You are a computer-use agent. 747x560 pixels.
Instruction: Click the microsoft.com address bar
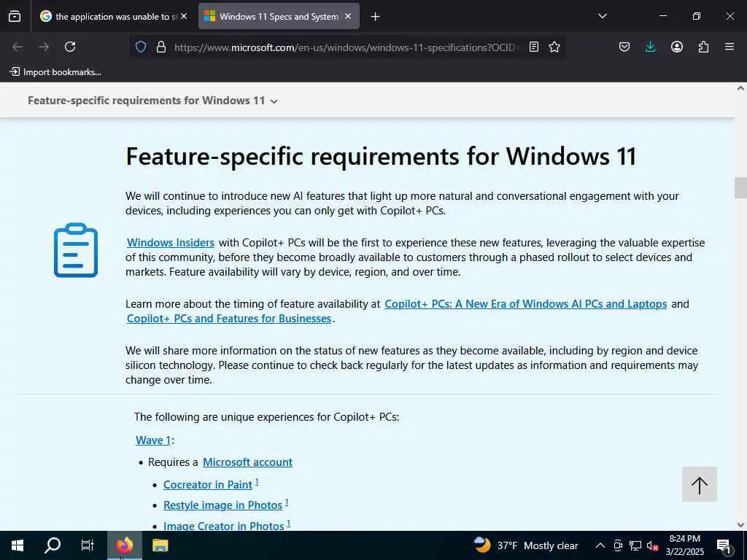(347, 47)
